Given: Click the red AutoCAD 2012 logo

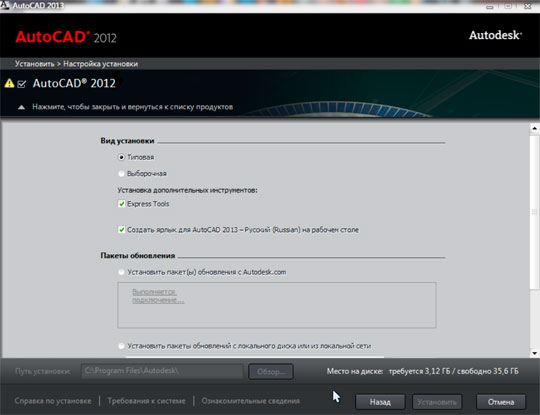Looking at the screenshot, I should tap(66, 37).
